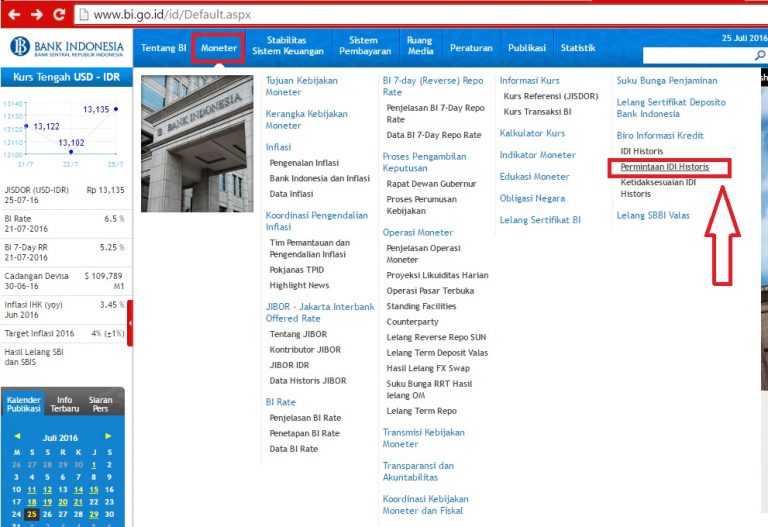Click the browser back arrow
Image resolution: width=768 pixels, height=527 pixels.
(14, 14)
